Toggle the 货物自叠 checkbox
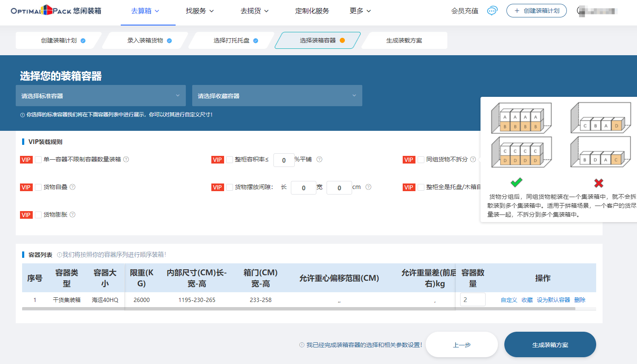This screenshot has width=637, height=364. (x=38, y=187)
